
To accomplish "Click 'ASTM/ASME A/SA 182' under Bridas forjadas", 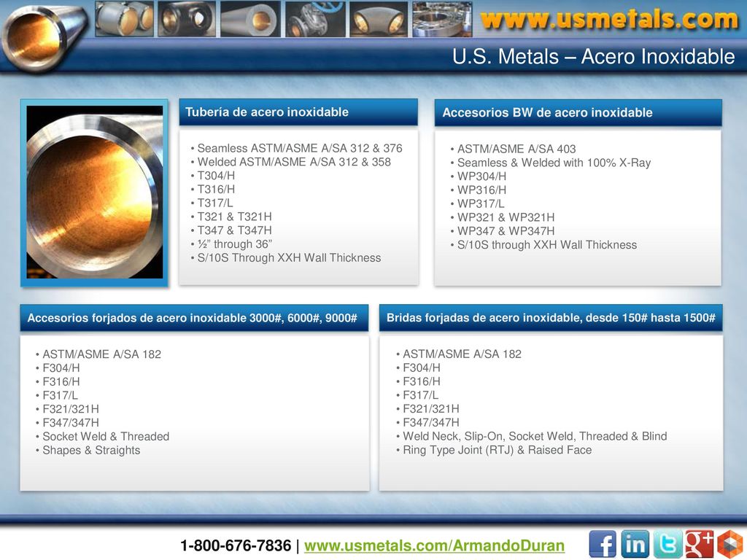I will (462, 354).
